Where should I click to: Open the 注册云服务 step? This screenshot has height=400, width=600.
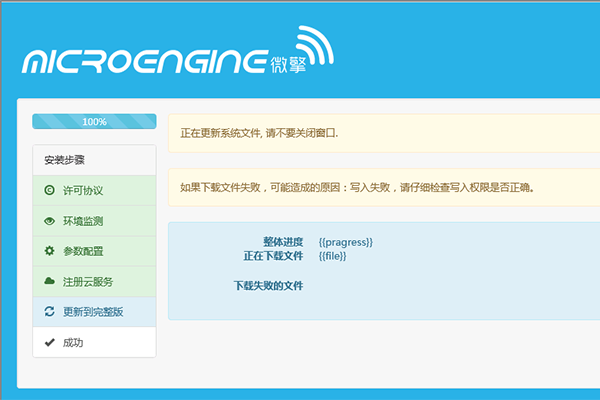[x=95, y=281]
